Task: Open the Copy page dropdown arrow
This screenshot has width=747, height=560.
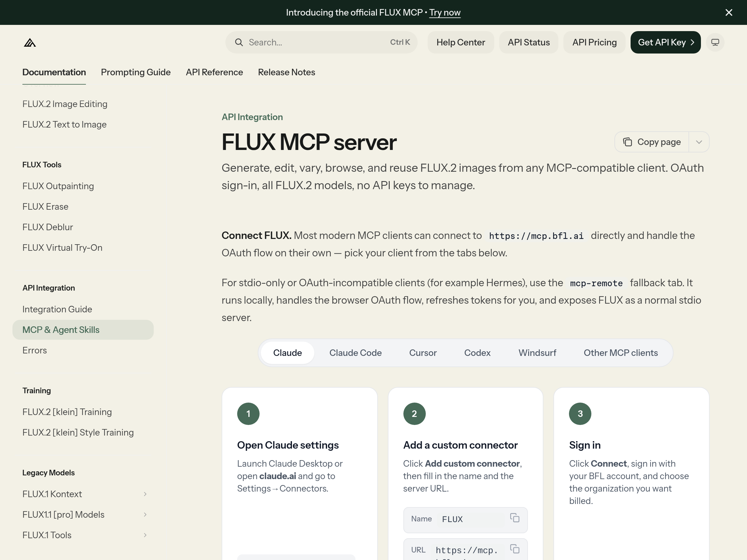Action: point(699,142)
